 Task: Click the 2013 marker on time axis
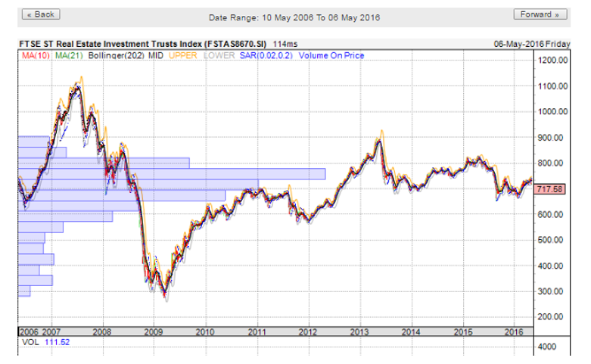point(359,331)
